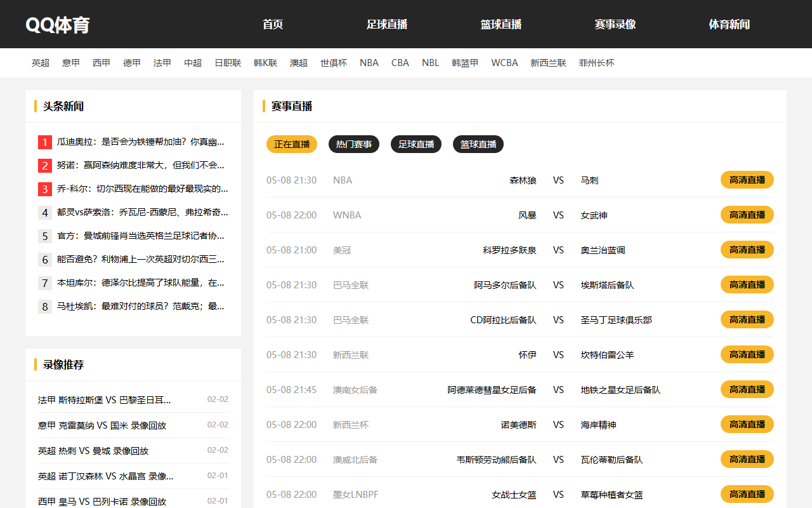Go to 赛事录像 in top navigation
The width and height of the screenshot is (812, 508).
point(615,24)
